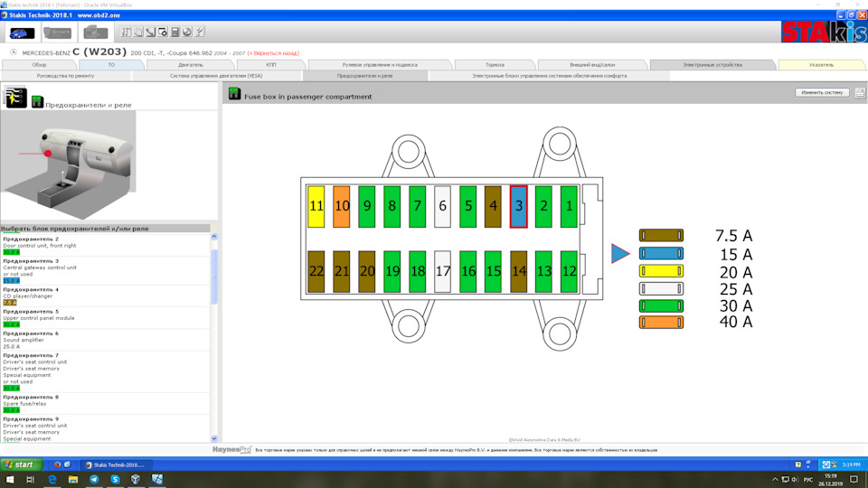Select fuse 12 in the diagram

[569, 271]
